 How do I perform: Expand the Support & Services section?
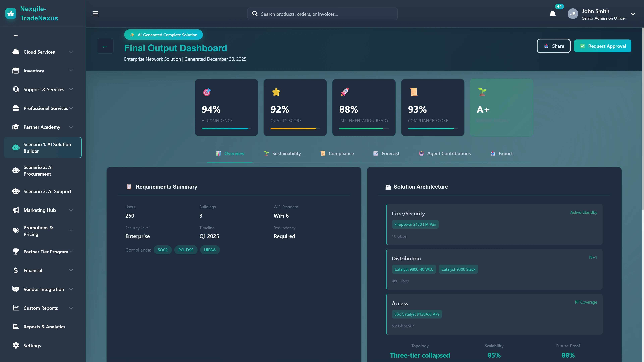[71, 89]
